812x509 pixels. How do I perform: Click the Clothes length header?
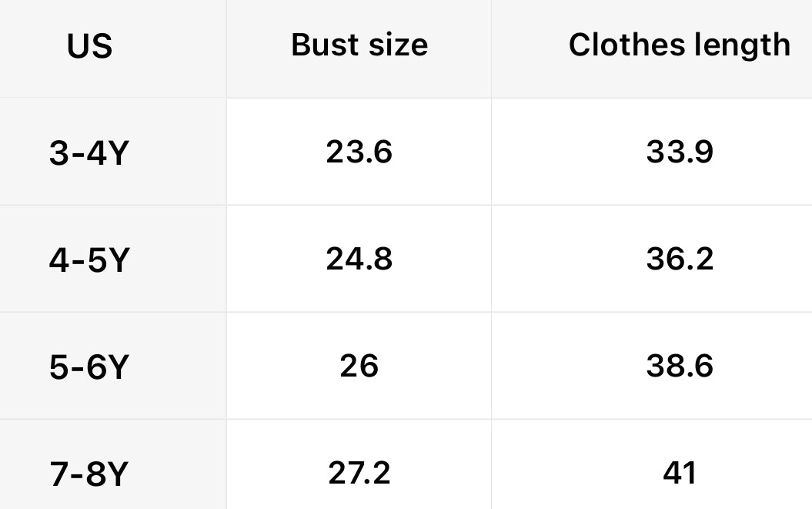(679, 45)
